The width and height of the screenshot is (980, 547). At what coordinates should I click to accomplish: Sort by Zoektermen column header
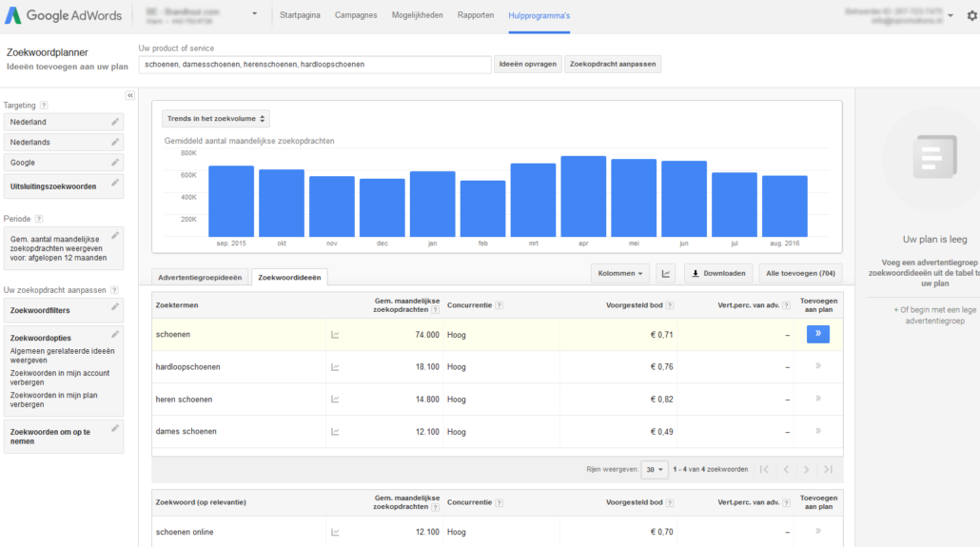point(177,305)
